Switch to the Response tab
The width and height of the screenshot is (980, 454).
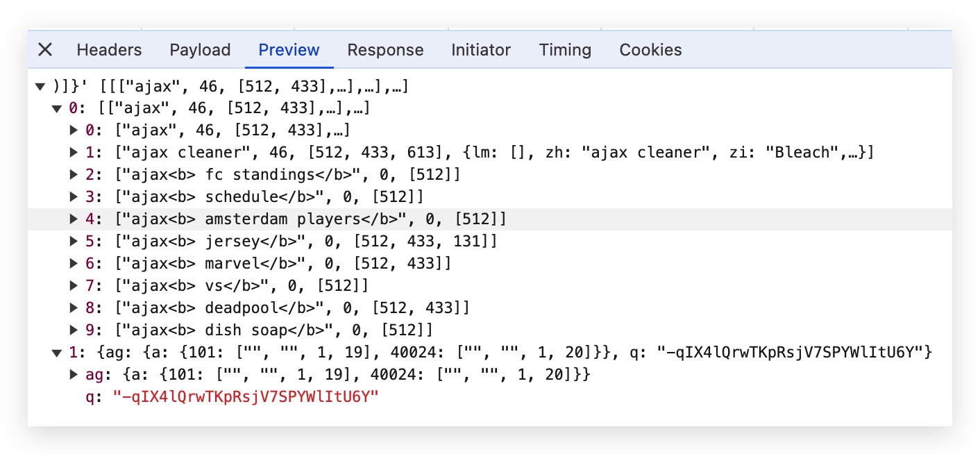pos(385,50)
